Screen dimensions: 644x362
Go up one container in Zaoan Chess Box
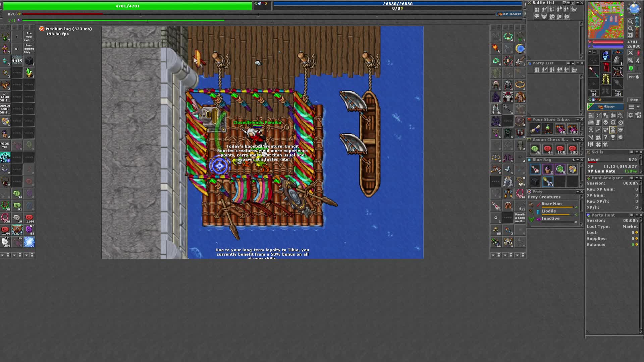(574, 139)
